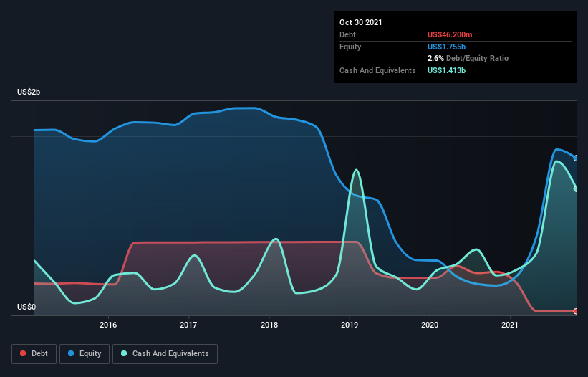
Task: Toggle the Equity series legend button
Action: tap(85, 354)
